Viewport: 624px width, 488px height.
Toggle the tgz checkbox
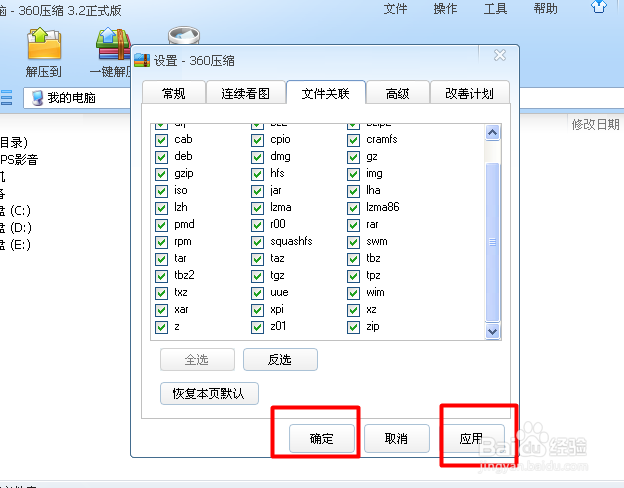tap(257, 276)
